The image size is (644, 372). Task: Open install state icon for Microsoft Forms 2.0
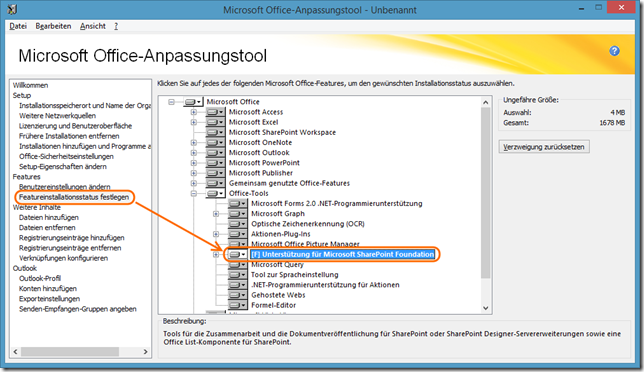(x=237, y=203)
